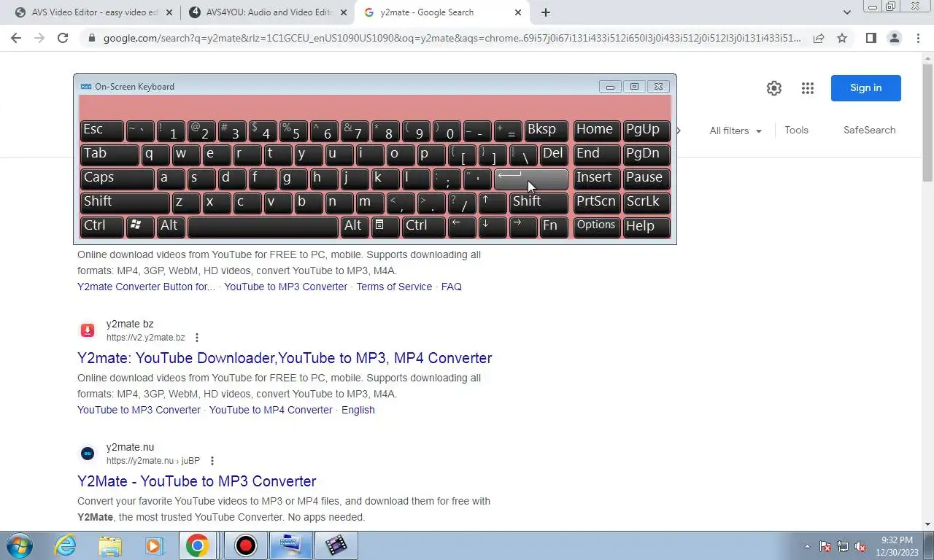The image size is (934, 560).
Task: Toggle Caps lock on on-screen keyboard
Action: point(117,178)
